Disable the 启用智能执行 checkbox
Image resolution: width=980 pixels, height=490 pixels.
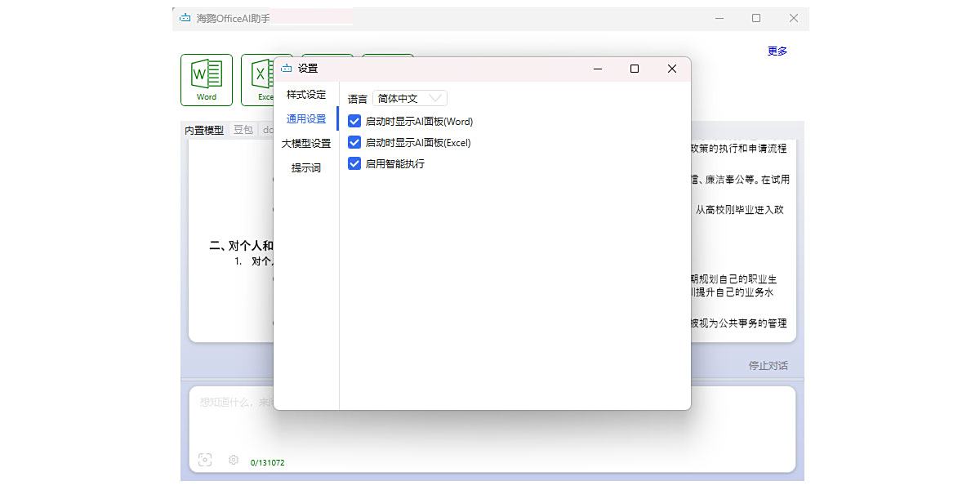(354, 163)
